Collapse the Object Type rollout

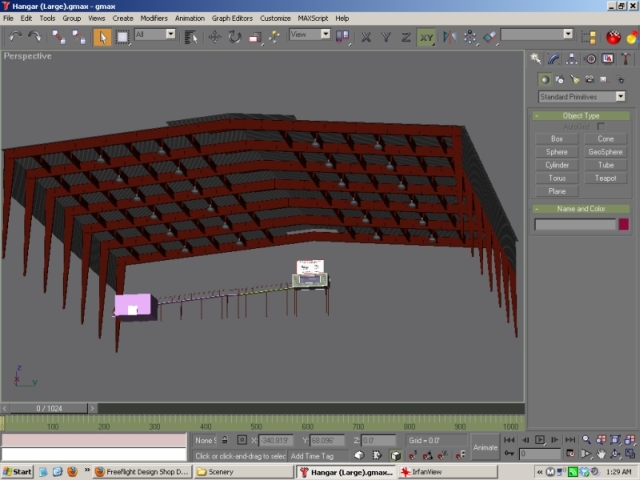(581, 116)
